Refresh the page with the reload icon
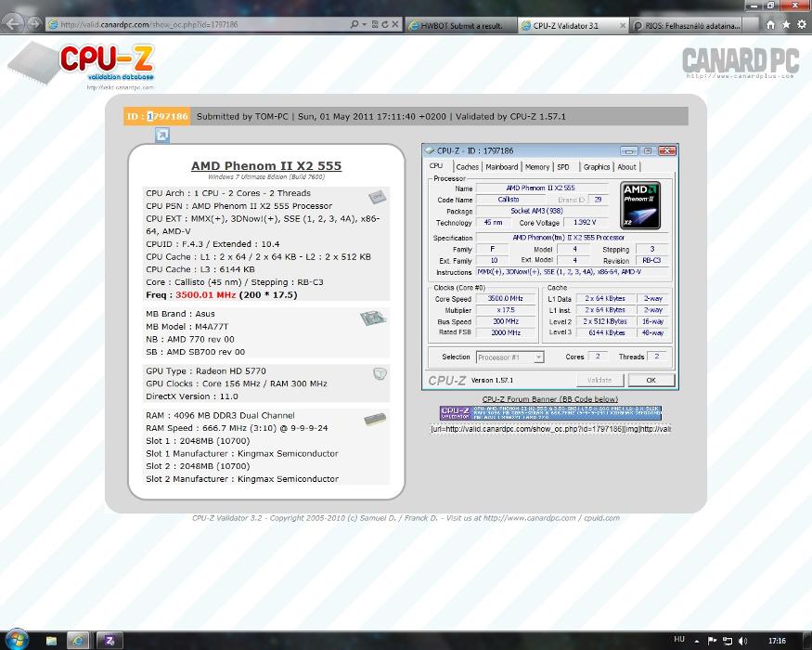 click(385, 24)
